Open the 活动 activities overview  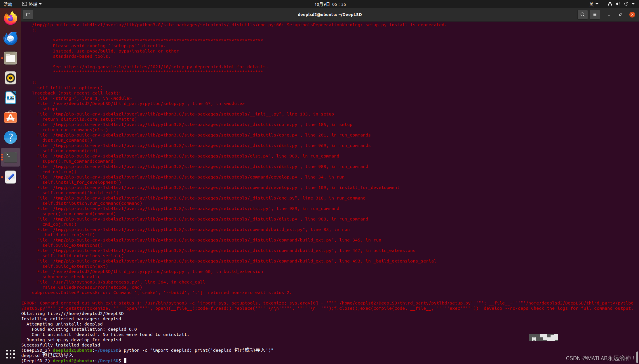pyautogui.click(x=8, y=4)
